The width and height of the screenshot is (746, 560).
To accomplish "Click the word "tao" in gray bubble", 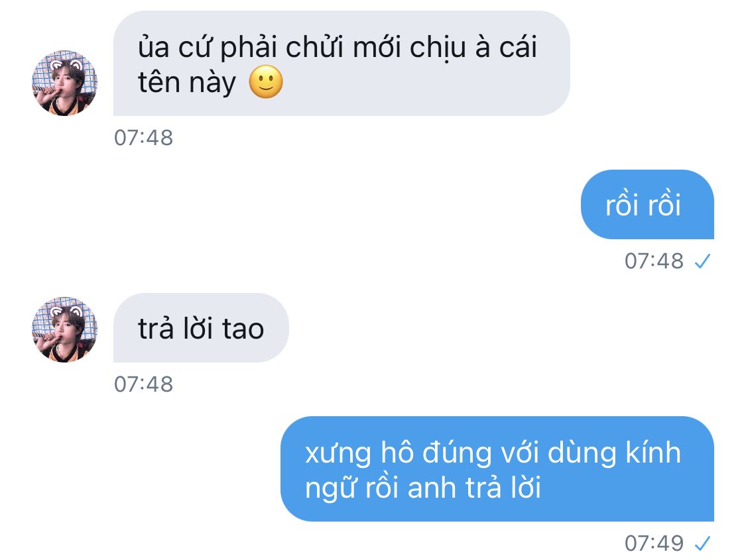I will [x=243, y=329].
